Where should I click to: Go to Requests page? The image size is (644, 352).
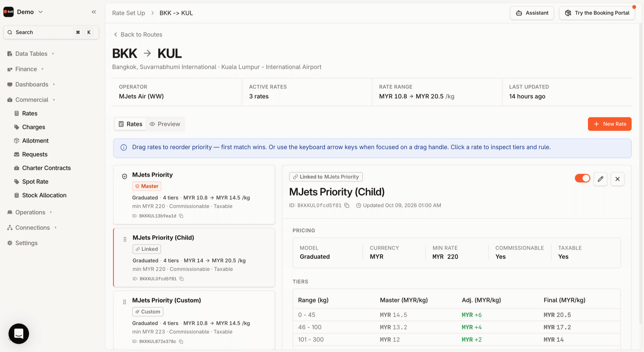click(35, 154)
